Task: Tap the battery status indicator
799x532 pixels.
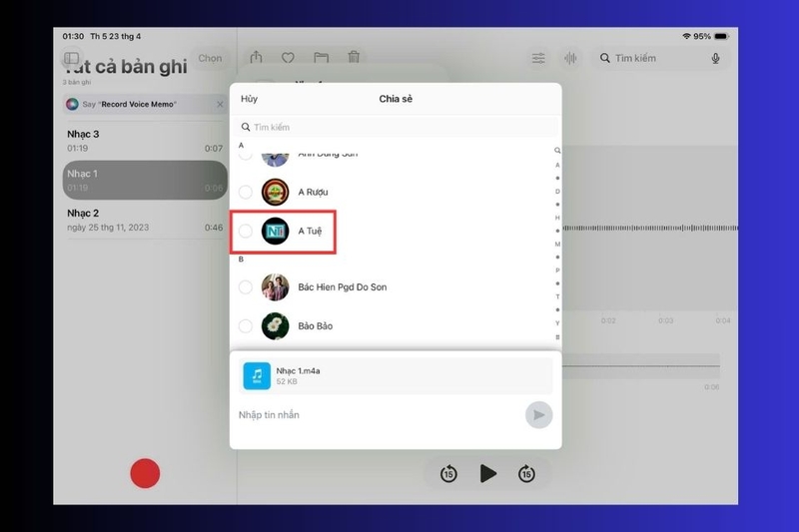Action: [x=721, y=36]
